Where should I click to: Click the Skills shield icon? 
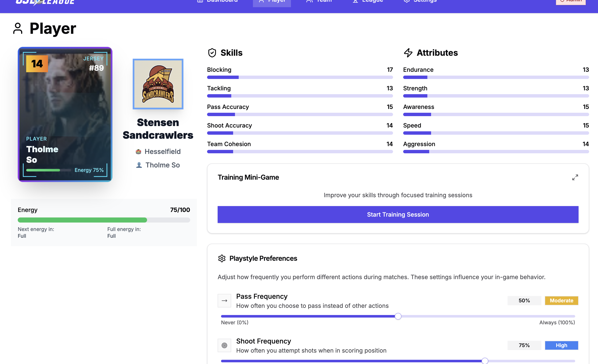[x=212, y=53]
